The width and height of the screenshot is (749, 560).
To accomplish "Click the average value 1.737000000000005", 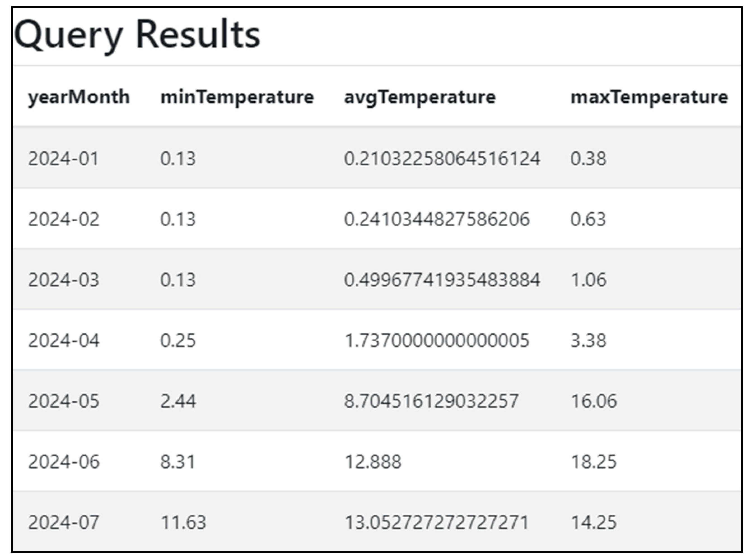I will tap(436, 340).
